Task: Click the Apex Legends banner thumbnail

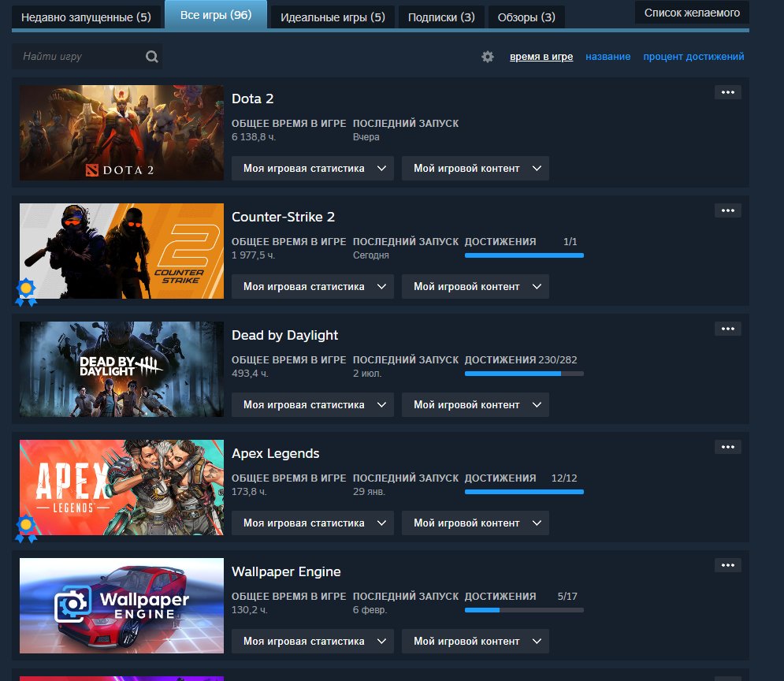Action: click(x=121, y=488)
